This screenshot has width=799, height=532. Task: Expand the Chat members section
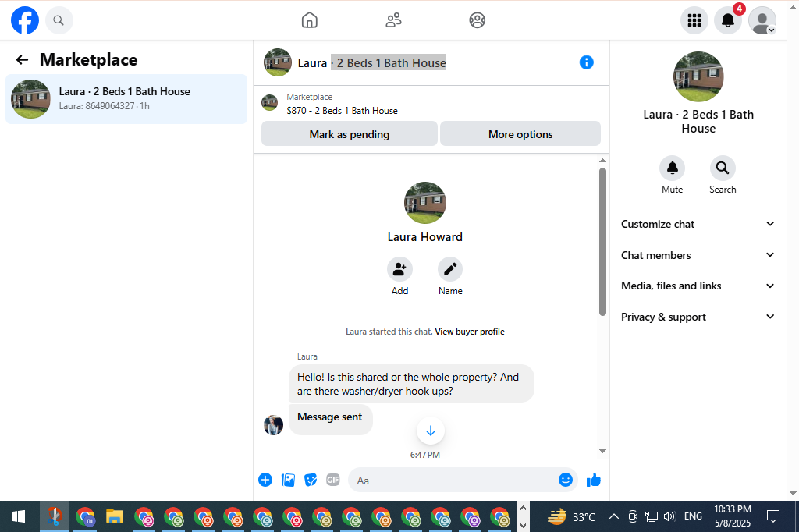click(698, 255)
